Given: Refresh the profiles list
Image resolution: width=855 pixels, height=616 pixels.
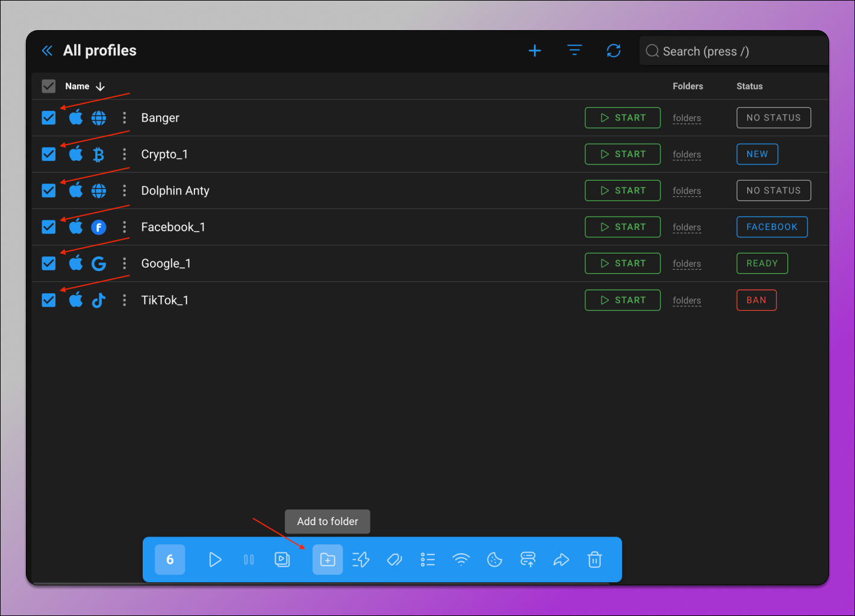Looking at the screenshot, I should [614, 51].
